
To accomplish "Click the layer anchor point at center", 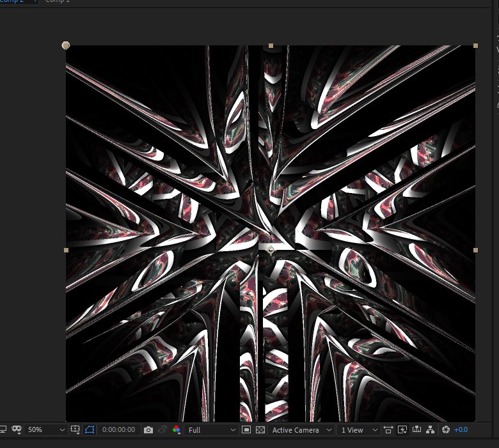I will click(271, 251).
